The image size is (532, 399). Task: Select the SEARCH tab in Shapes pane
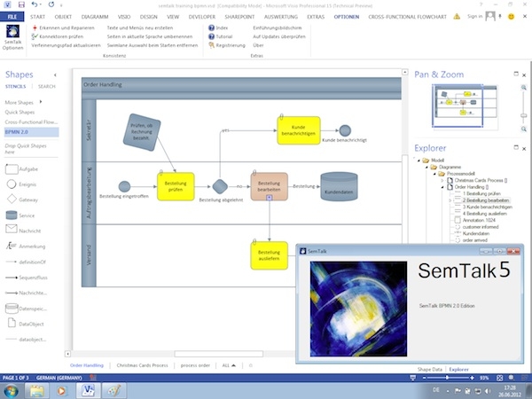pos(46,87)
